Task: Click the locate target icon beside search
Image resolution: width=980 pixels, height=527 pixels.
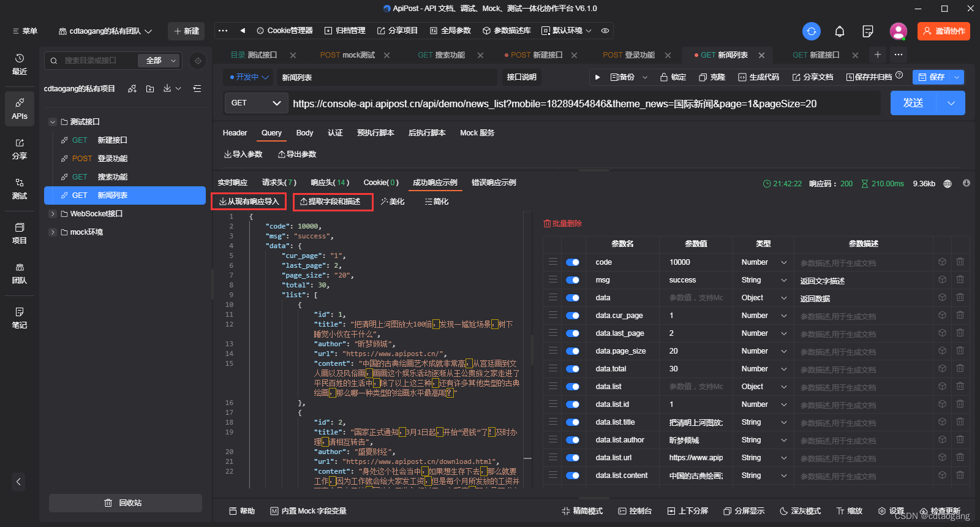Action: pyautogui.click(x=197, y=61)
